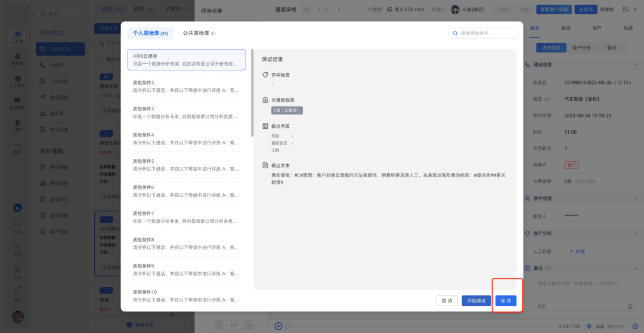The height and width of the screenshot is (333, 644).
Task: Click the fullscreen expand icon
Action: tap(626, 9)
